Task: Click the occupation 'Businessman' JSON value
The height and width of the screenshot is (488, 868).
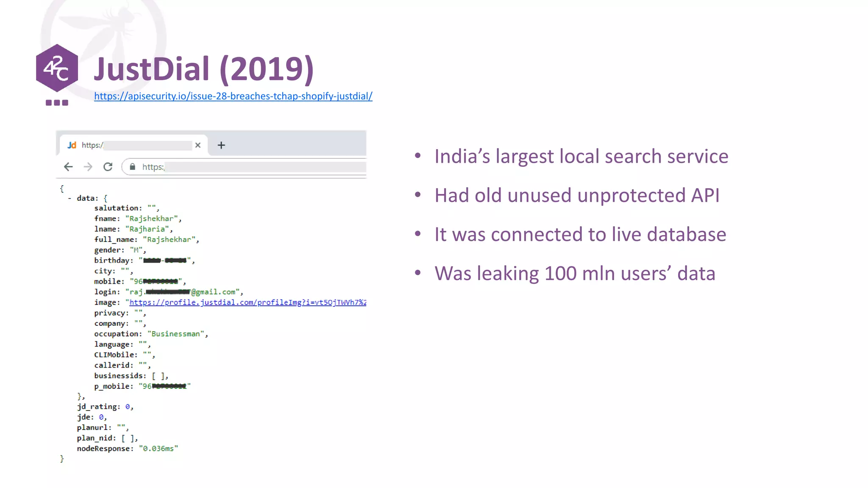Action: 175,334
